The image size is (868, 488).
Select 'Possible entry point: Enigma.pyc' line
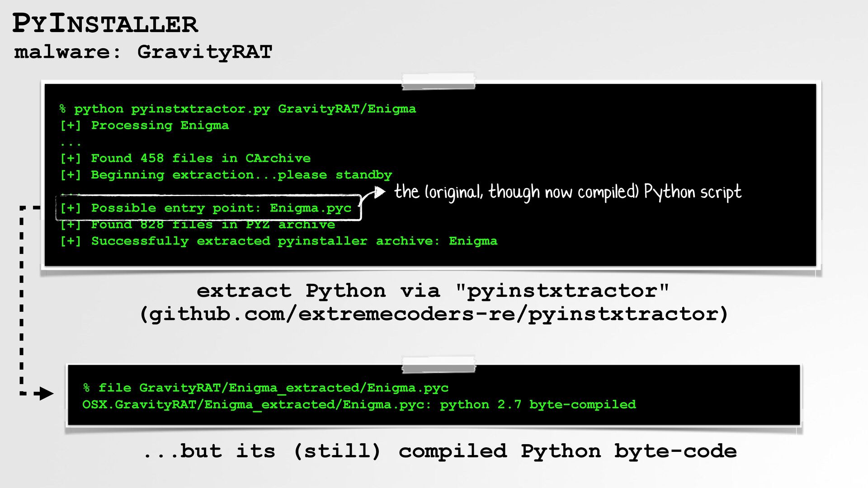[206, 208]
